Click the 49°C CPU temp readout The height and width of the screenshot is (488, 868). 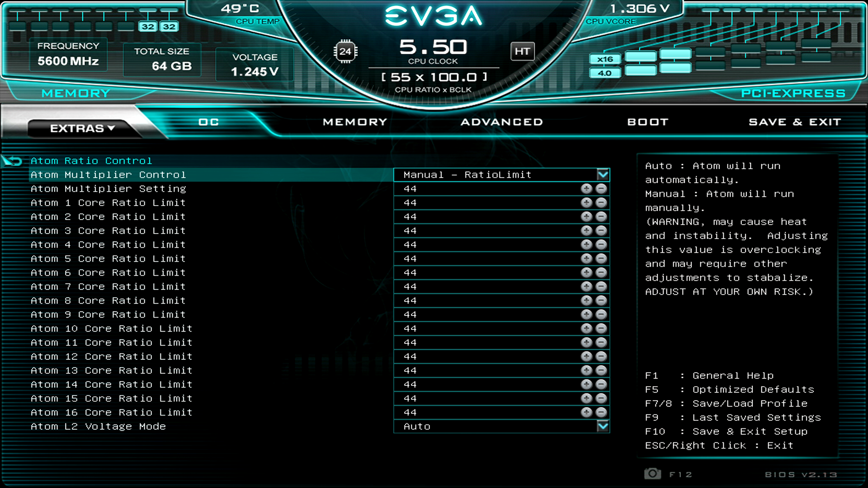coord(240,9)
